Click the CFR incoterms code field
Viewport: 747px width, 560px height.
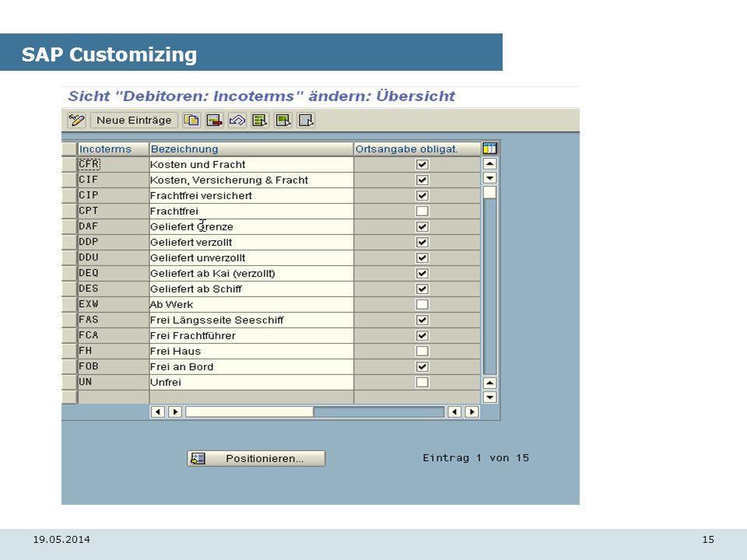coord(114,164)
